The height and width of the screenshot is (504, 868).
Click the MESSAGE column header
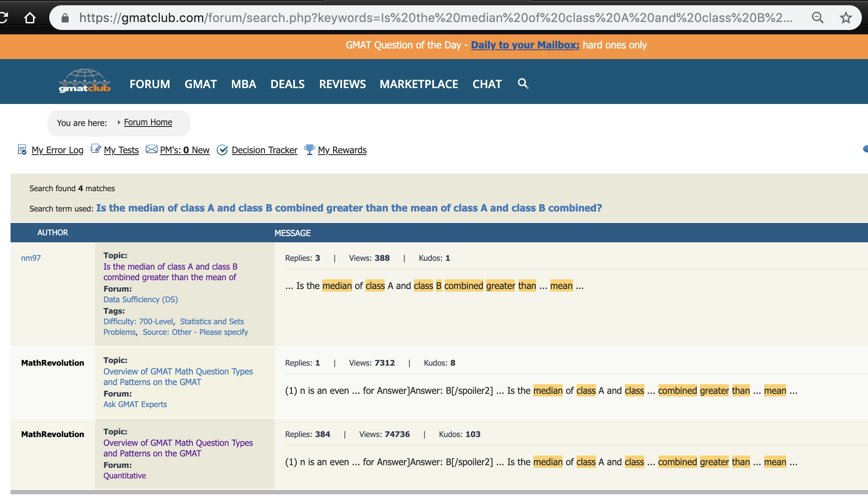[293, 233]
